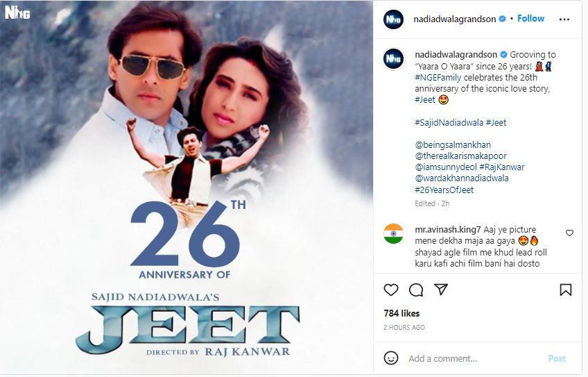The width and height of the screenshot is (588, 377).
Task: Open comments via the speech bubble icon
Action: 416,290
